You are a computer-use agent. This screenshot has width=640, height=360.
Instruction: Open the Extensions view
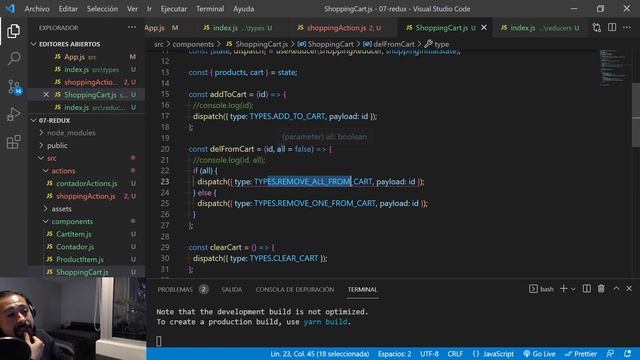[13, 142]
